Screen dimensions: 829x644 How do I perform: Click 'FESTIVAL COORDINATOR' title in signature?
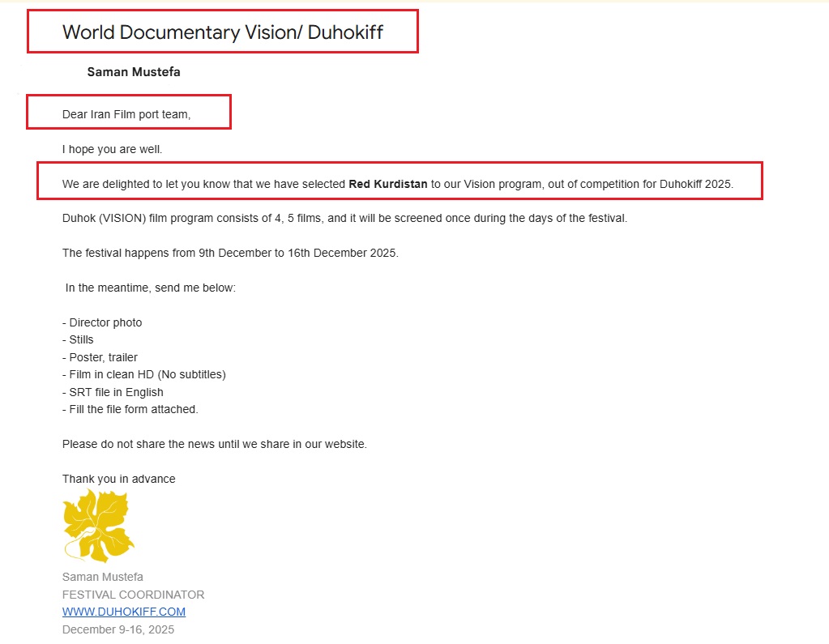click(x=133, y=595)
